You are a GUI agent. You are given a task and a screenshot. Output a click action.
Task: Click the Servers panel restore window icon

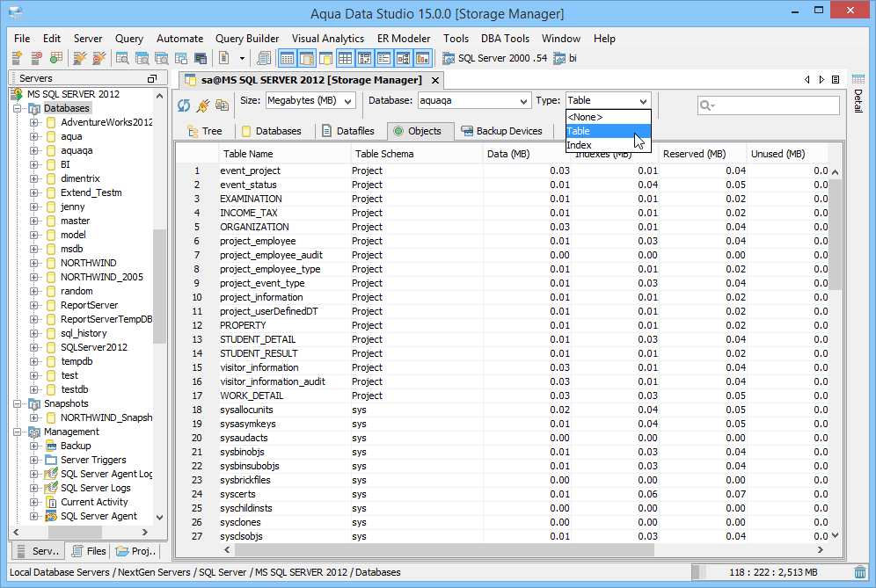coord(152,79)
